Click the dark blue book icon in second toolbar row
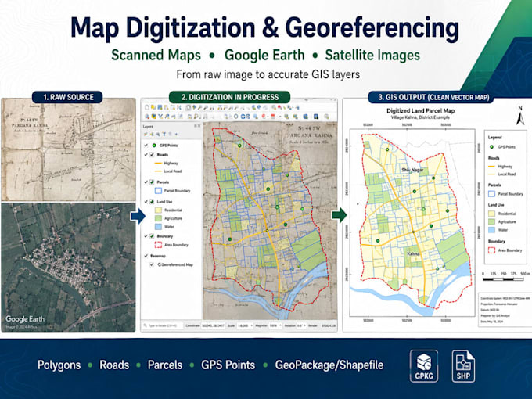 point(316,117)
